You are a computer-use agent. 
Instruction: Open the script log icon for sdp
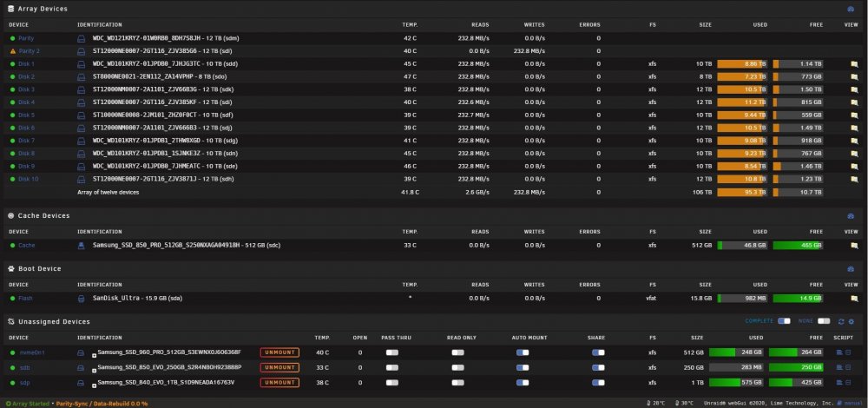point(849,383)
